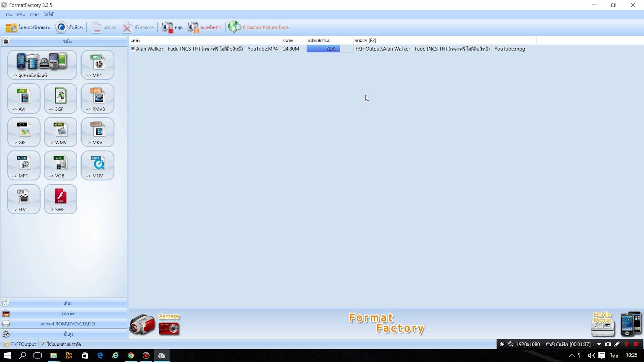Pause the conversion with the pause toolbar button

click(204, 27)
